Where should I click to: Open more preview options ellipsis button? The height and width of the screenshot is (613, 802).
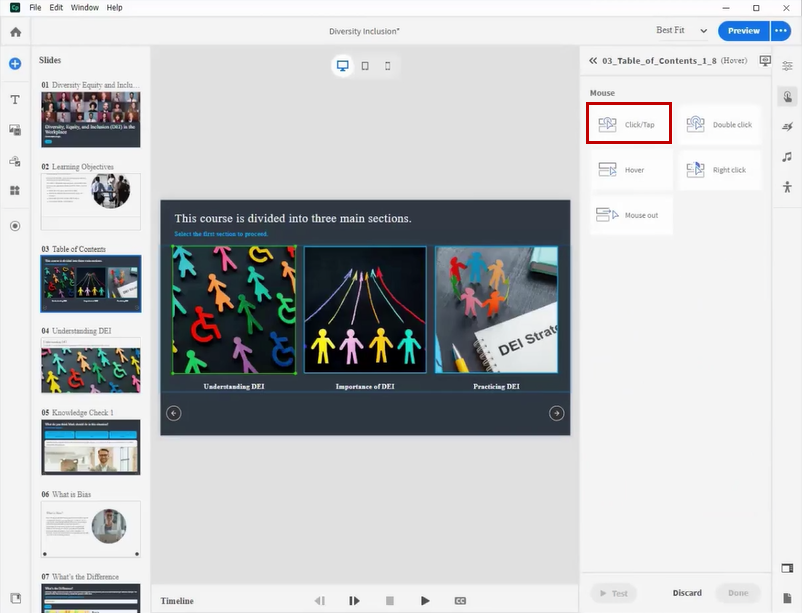pos(781,31)
